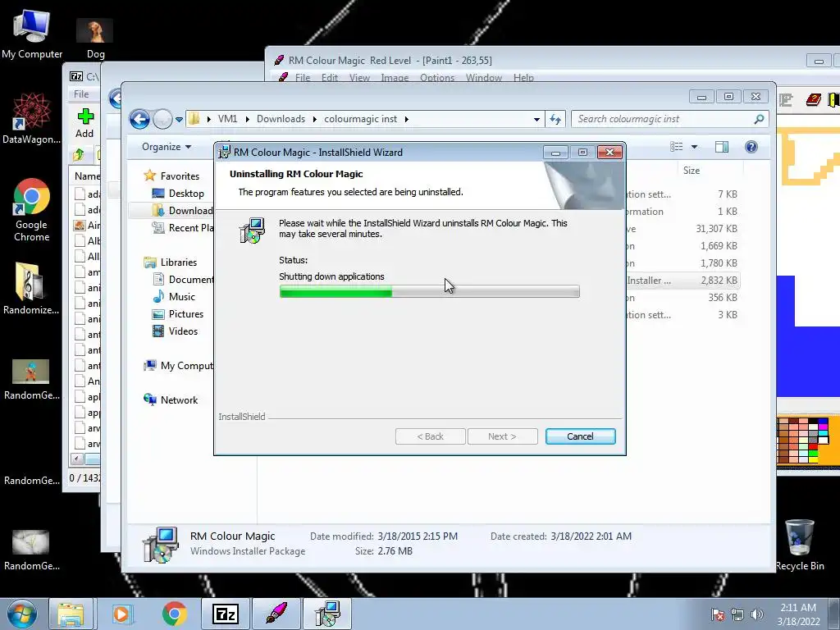Click the uninstall progress bar
Viewport: 840px width, 630px height.
[x=429, y=291]
